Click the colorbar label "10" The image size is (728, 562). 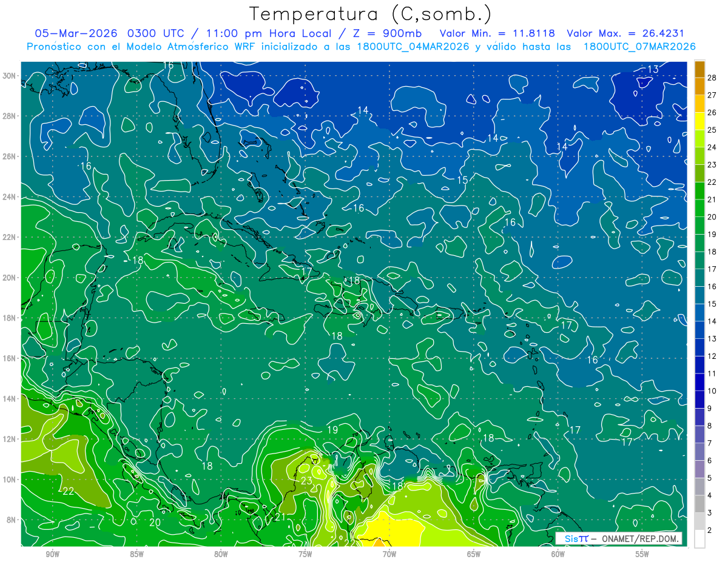(x=712, y=391)
